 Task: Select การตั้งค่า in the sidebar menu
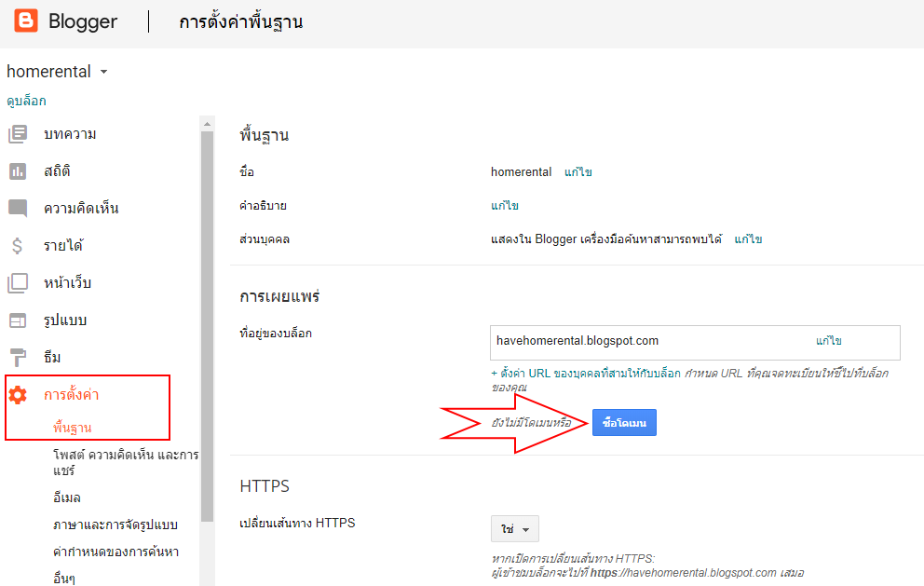coord(72,395)
